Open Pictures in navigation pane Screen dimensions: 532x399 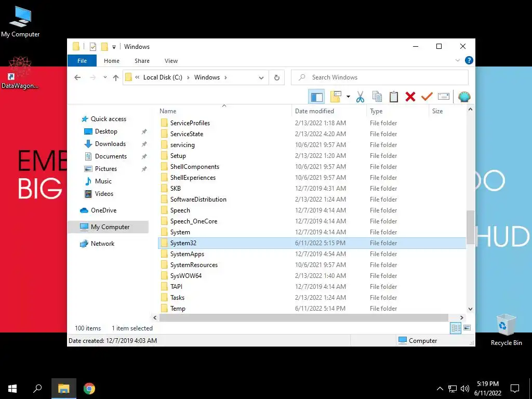(100, 169)
